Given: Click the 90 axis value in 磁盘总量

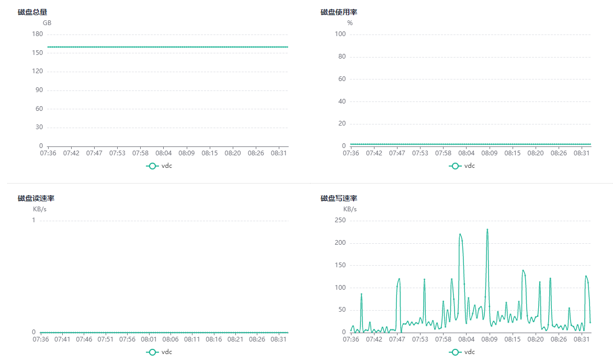Looking at the screenshot, I should [x=39, y=90].
